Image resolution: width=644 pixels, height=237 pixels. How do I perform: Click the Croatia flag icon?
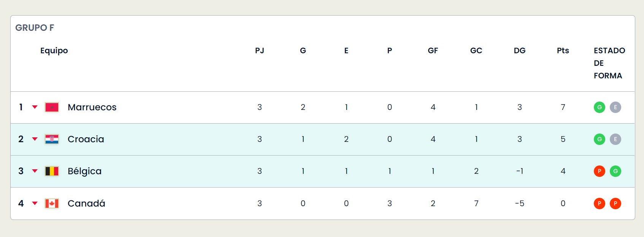52,139
